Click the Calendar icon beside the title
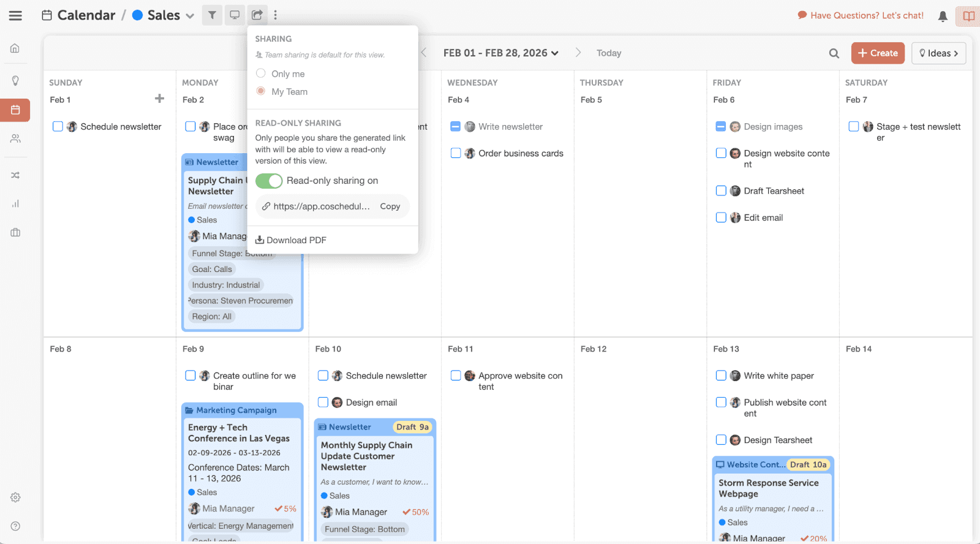The height and width of the screenshot is (544, 980). click(47, 15)
